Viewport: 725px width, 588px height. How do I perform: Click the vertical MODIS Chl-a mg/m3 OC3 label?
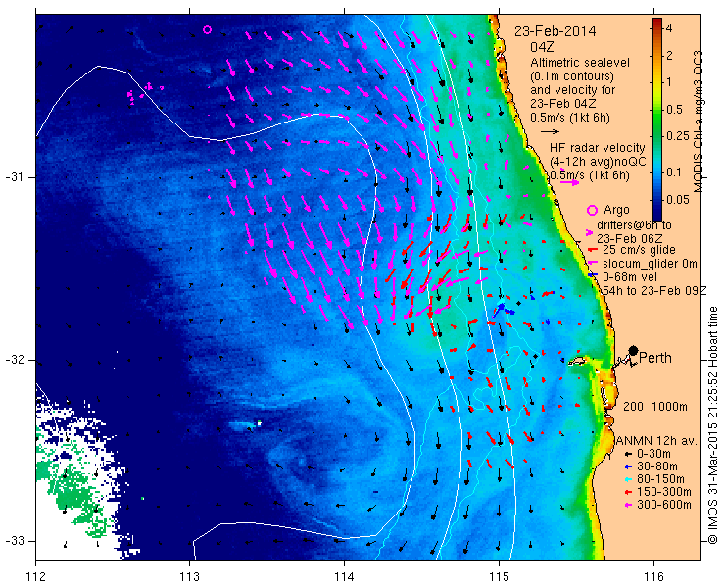pos(698,122)
